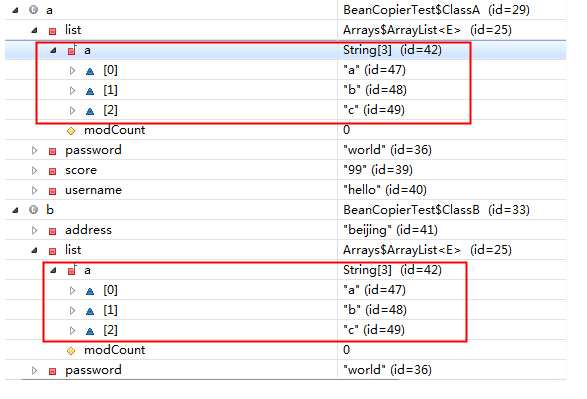Click value BeanCopierTest$ClassA (id=29)
The width and height of the screenshot is (587, 399).
pyautogui.click(x=437, y=10)
